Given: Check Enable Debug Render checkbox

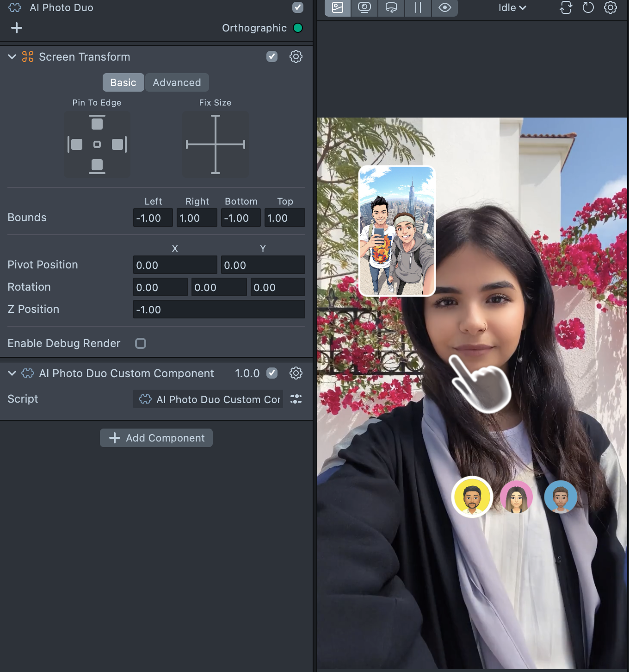Looking at the screenshot, I should [141, 343].
